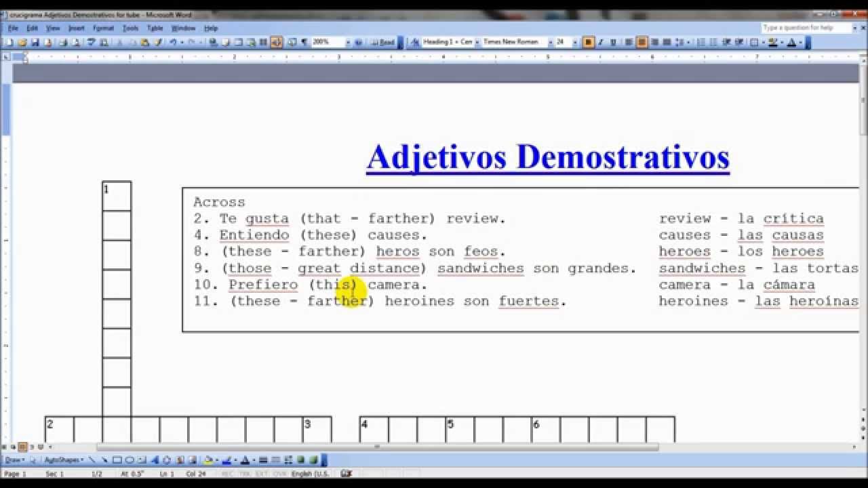Image resolution: width=868 pixels, height=488 pixels.
Task: Apply the font color from the toolbar
Action: 791,42
